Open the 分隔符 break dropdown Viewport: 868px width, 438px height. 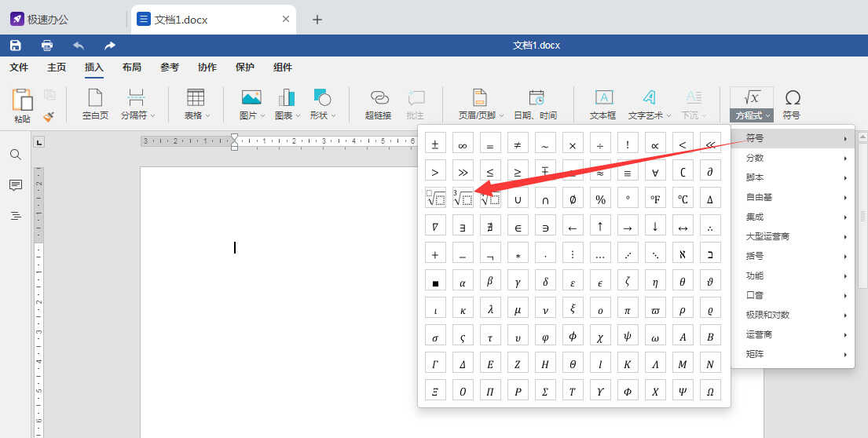(137, 104)
